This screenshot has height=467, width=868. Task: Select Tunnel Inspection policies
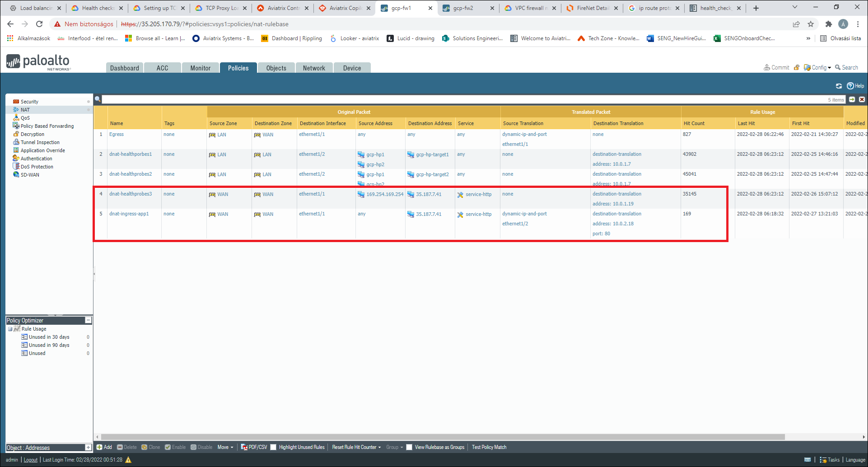click(x=40, y=142)
